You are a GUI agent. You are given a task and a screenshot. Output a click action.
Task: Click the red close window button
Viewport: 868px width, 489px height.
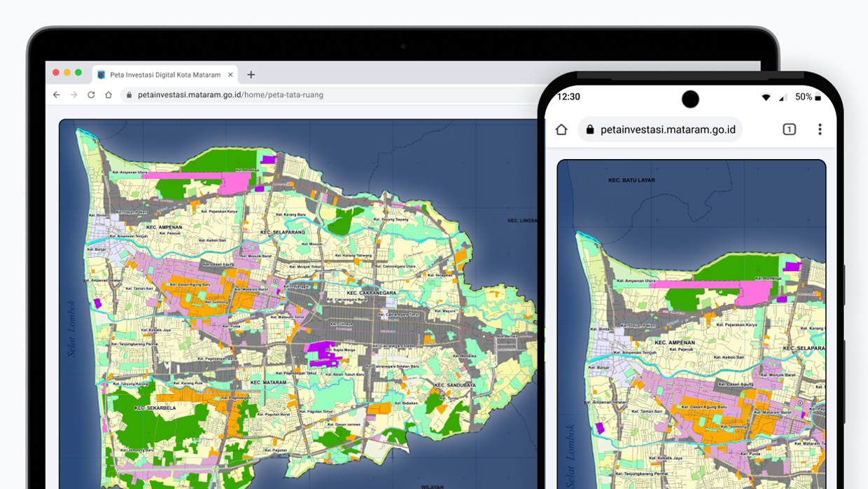click(56, 73)
